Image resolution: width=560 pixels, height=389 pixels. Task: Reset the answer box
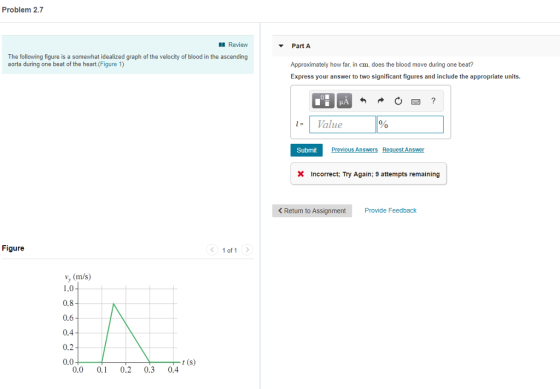click(398, 101)
